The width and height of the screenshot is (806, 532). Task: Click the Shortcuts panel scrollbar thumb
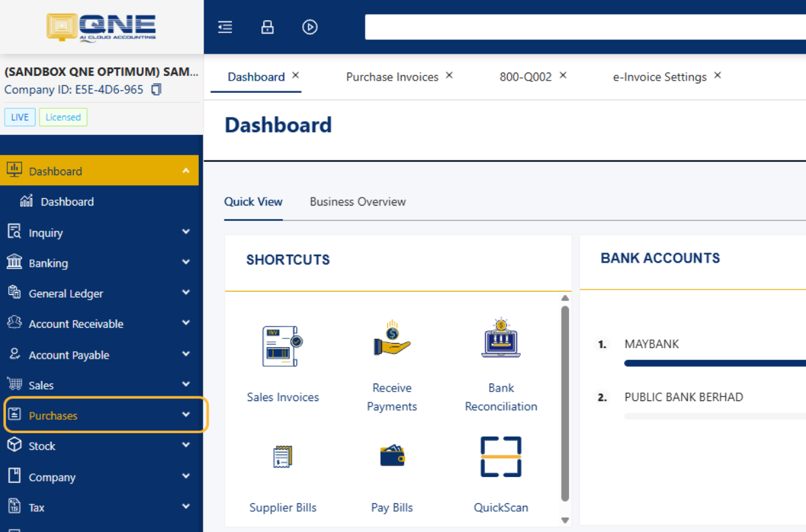pos(565,403)
